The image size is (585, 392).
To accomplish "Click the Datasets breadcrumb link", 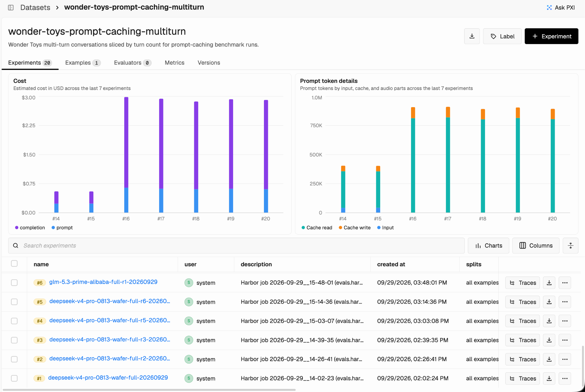I will pos(35,7).
